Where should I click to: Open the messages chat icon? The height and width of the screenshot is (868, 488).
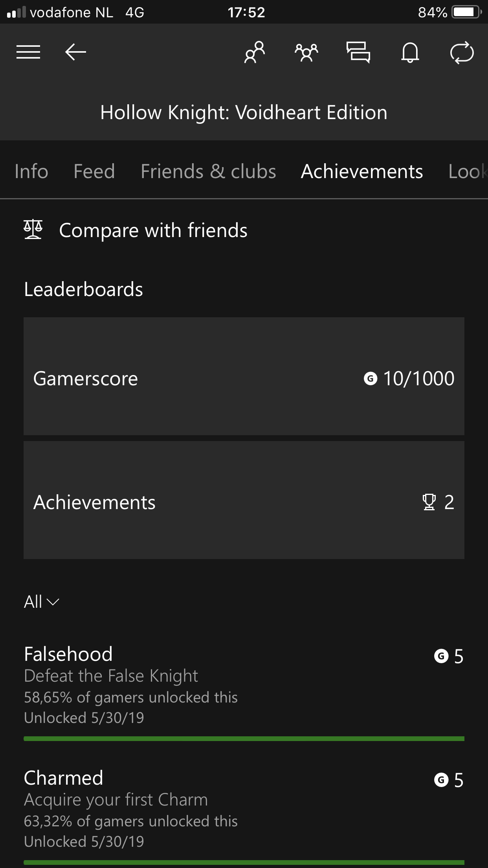[358, 52]
